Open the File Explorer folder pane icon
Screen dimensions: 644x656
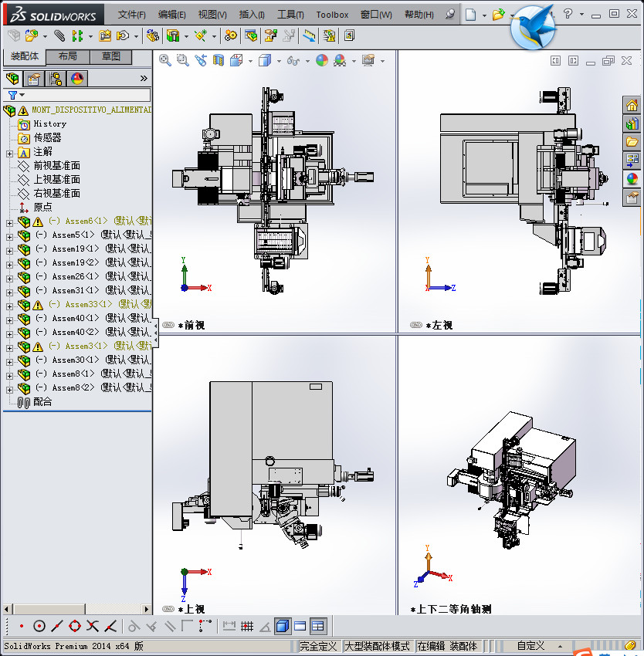click(x=632, y=142)
